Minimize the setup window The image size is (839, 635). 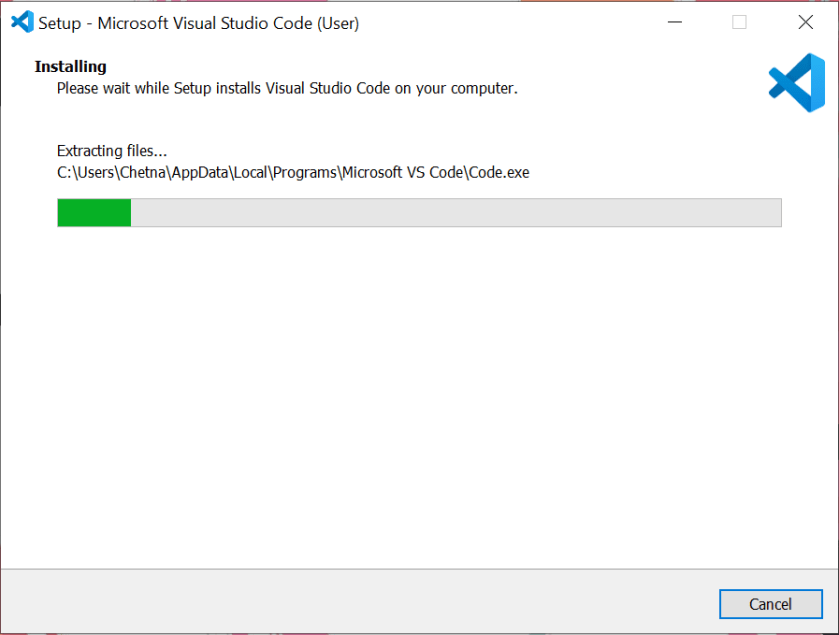(674, 21)
